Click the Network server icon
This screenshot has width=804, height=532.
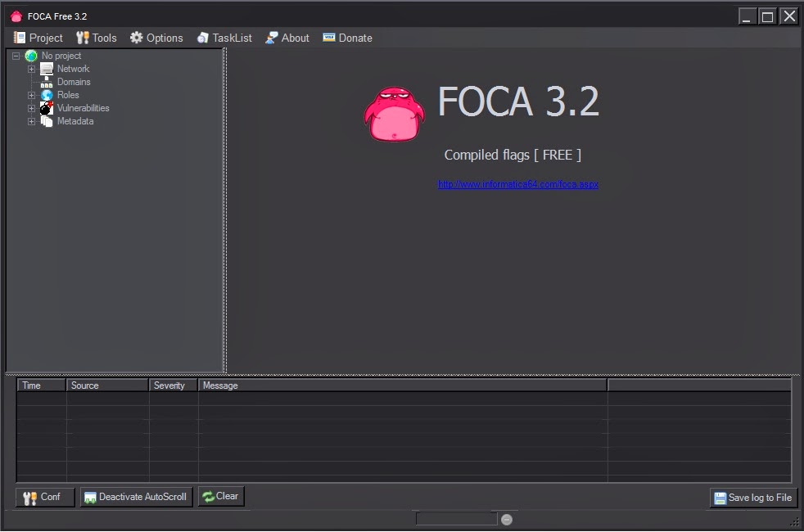click(47, 69)
